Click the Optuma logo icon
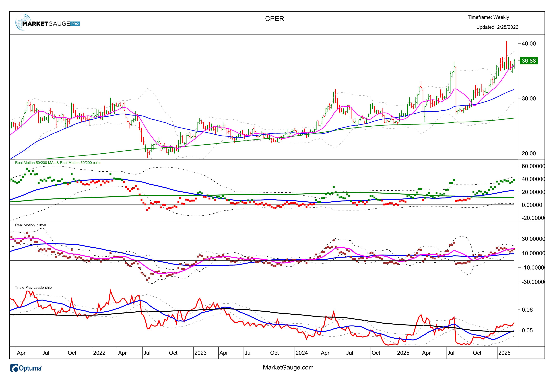 click(x=15, y=368)
